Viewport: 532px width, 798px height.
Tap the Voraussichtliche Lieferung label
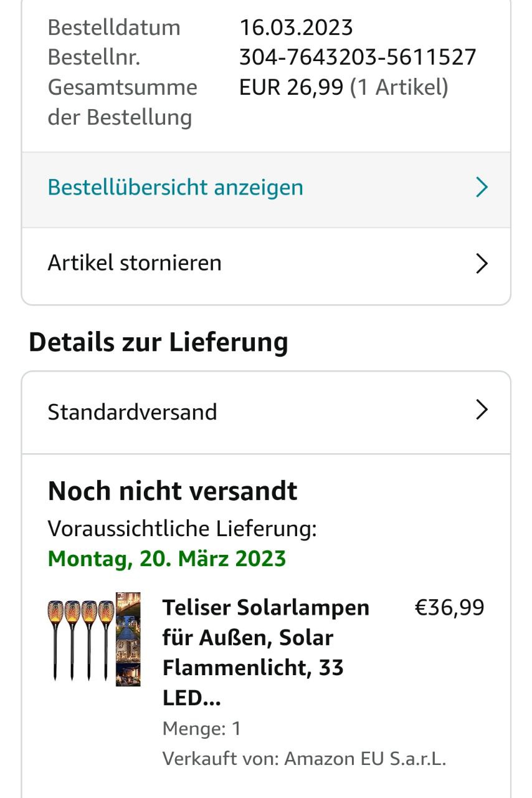point(183,529)
